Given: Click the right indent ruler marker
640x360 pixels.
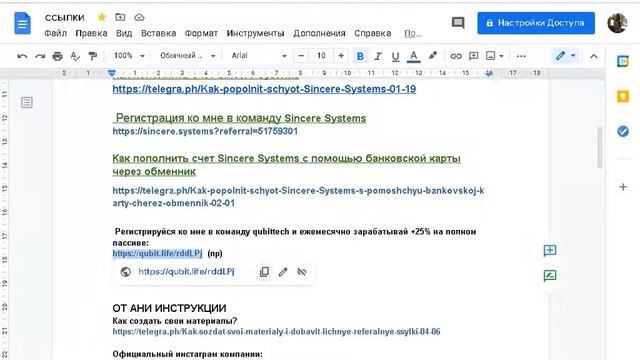Looking at the screenshot, I should [489, 73].
